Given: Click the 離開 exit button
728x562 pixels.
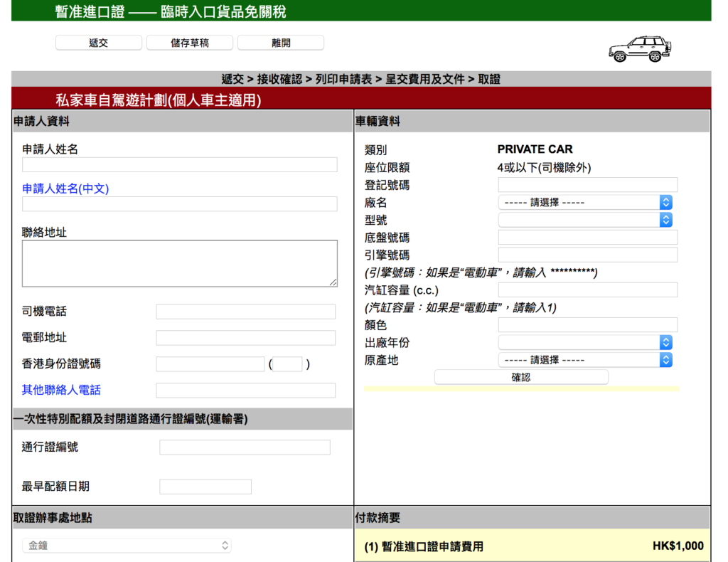Looking at the screenshot, I should pos(281,43).
